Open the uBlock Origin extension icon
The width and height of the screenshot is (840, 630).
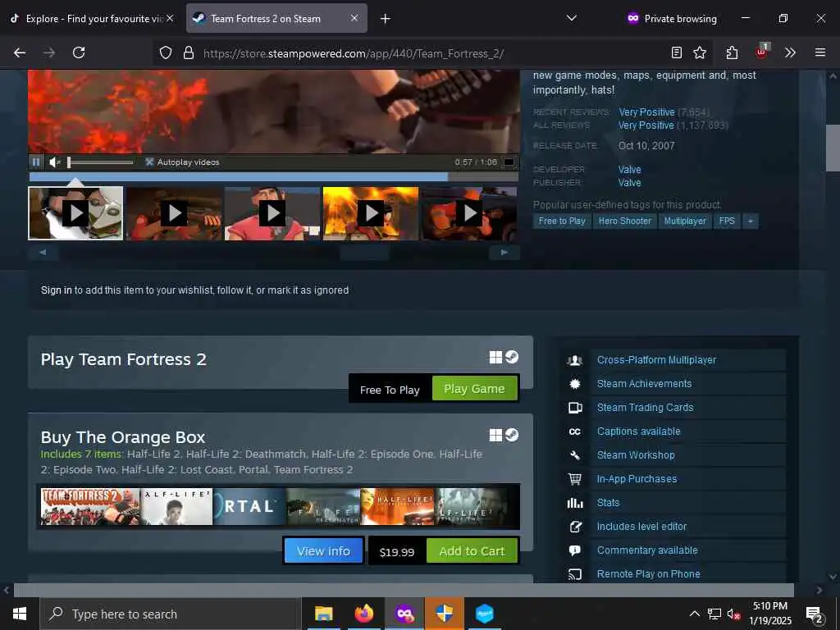click(x=762, y=52)
